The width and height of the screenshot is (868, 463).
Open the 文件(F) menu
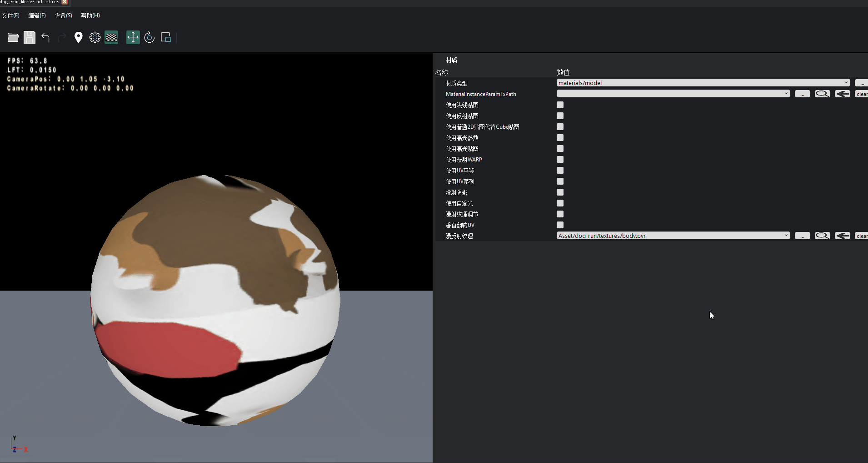(10, 15)
